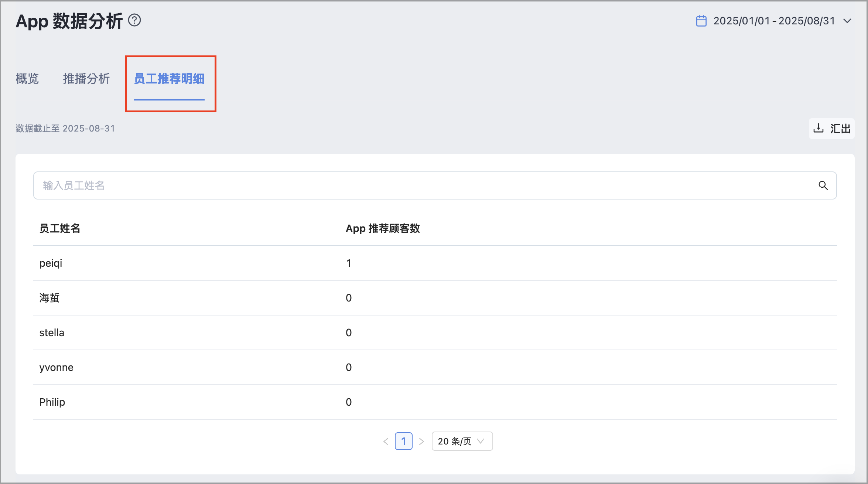The height and width of the screenshot is (484, 868).
Task: Click the 员工姓名 column header
Action: pos(60,228)
